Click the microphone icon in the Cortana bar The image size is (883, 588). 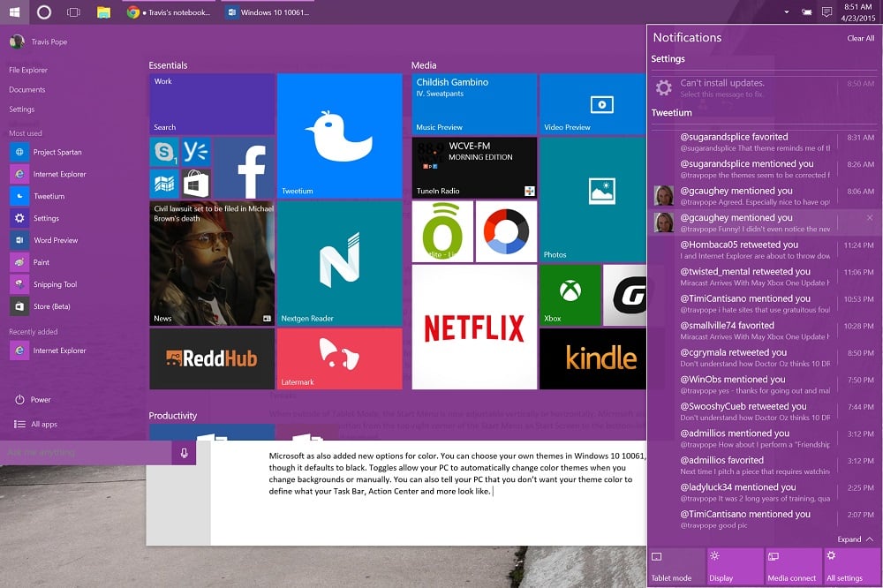183,453
